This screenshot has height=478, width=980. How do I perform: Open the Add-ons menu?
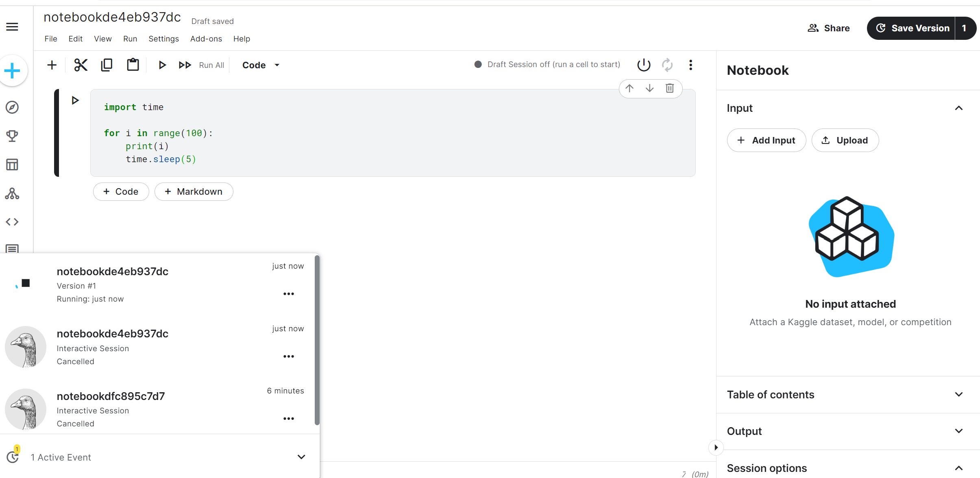click(x=206, y=39)
